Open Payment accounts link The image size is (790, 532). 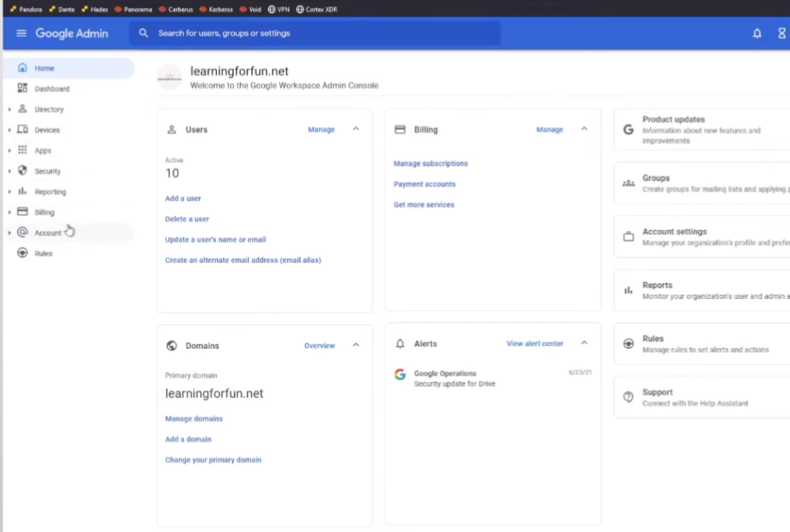[x=425, y=185]
